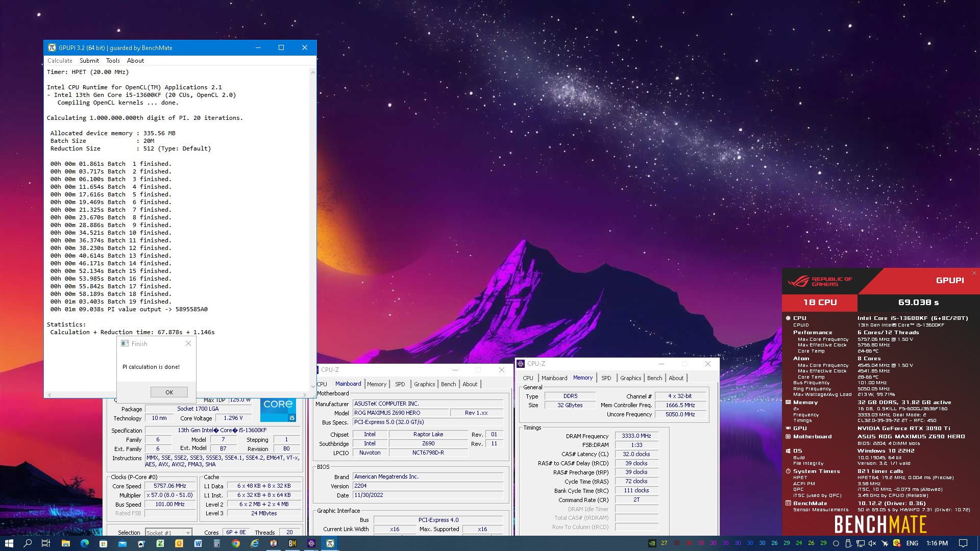Select the Bench tab in the CPU-Z Memory window

coord(654,378)
